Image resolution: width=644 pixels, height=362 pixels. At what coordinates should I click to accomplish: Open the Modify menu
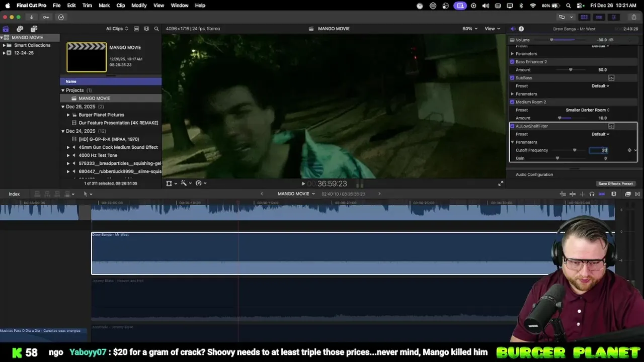click(x=139, y=6)
